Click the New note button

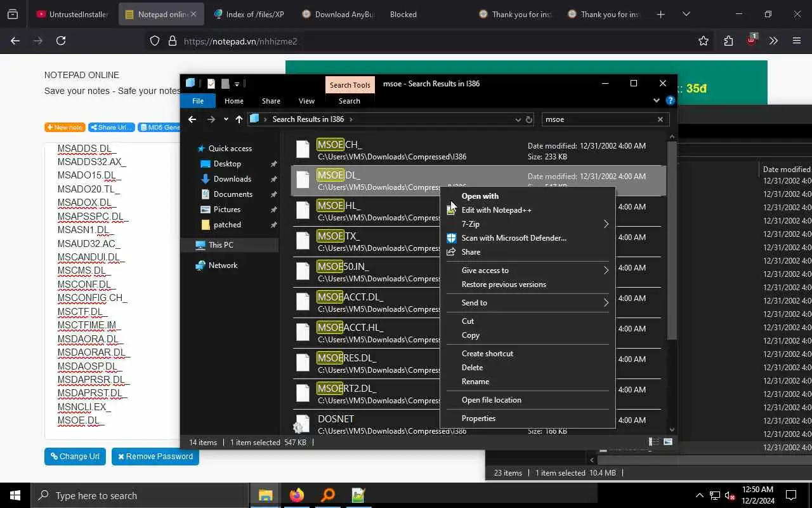(x=65, y=127)
